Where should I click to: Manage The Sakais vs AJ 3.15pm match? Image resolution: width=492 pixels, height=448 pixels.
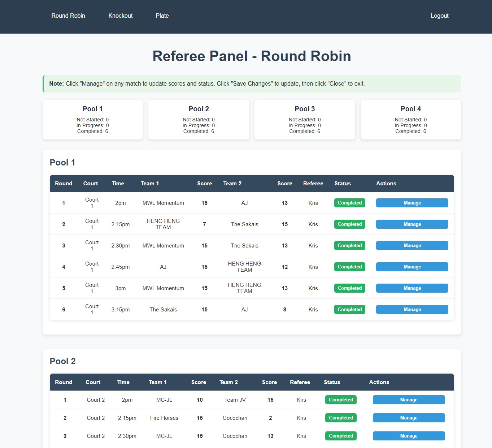click(x=412, y=310)
